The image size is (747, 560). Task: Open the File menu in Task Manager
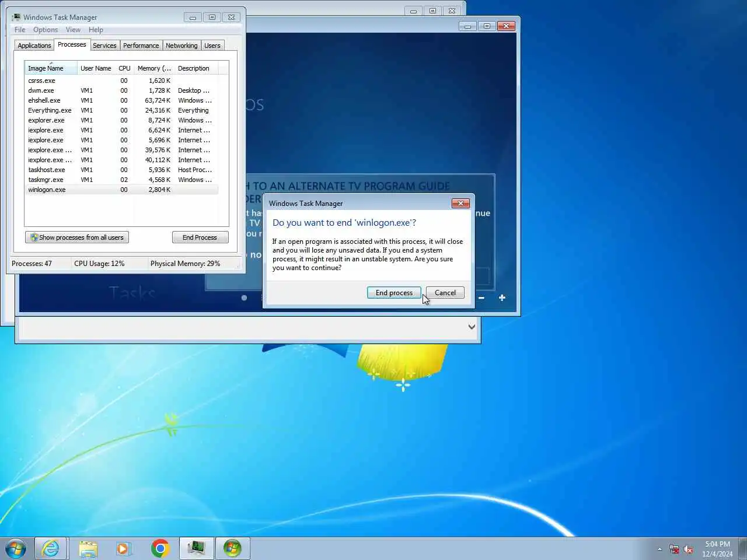20,30
